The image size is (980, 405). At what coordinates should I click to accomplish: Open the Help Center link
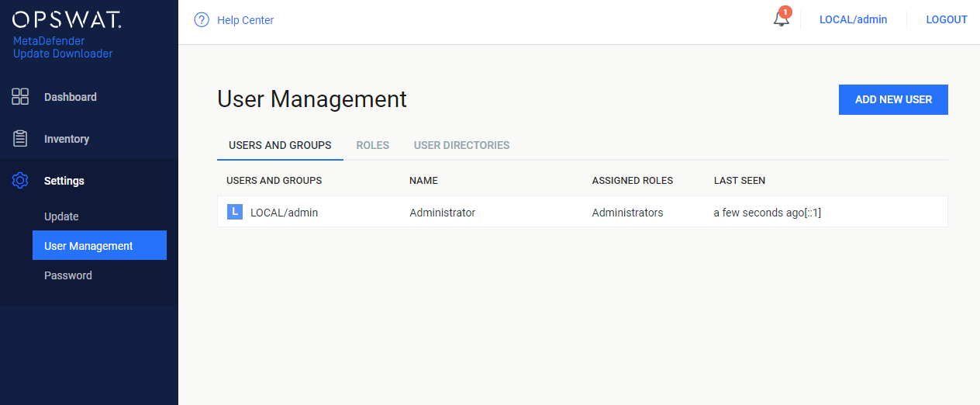pyautogui.click(x=245, y=20)
